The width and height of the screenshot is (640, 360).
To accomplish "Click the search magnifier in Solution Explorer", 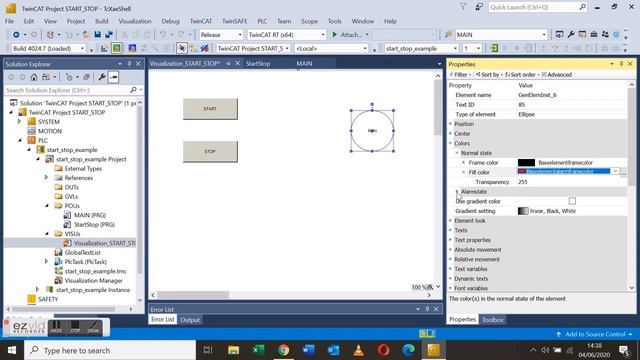I will coord(133,90).
